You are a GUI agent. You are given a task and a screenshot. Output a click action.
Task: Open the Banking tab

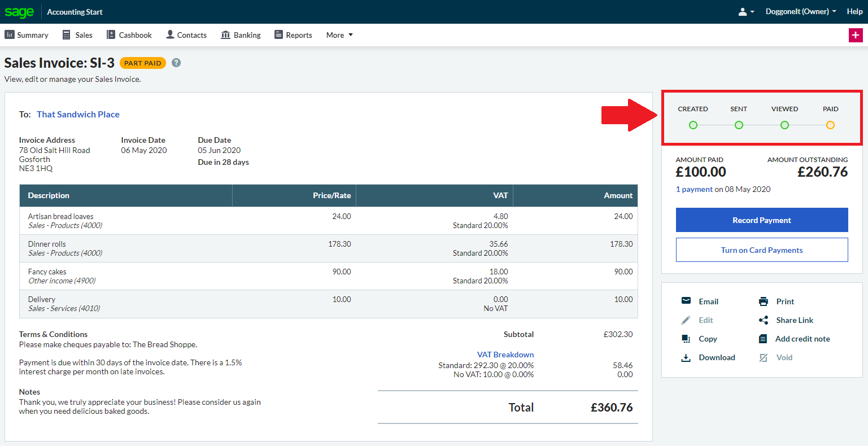pyautogui.click(x=241, y=35)
